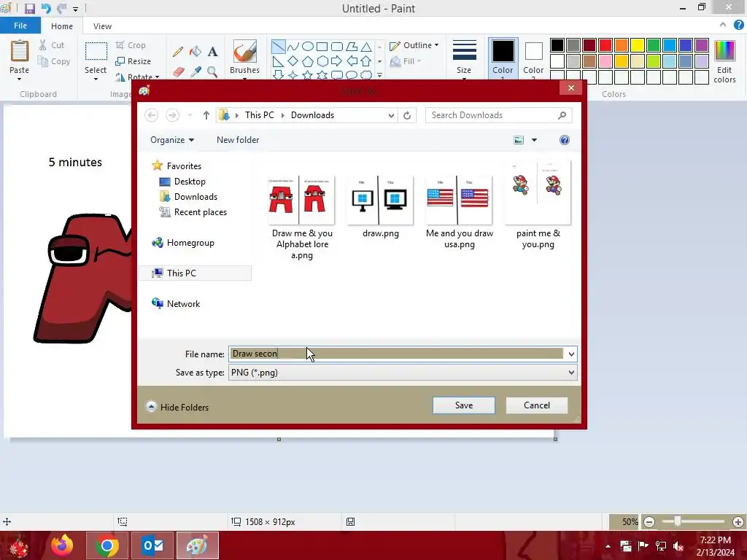Click the Save button in dialog
Viewport: 747px width, 560px height.
(463, 405)
